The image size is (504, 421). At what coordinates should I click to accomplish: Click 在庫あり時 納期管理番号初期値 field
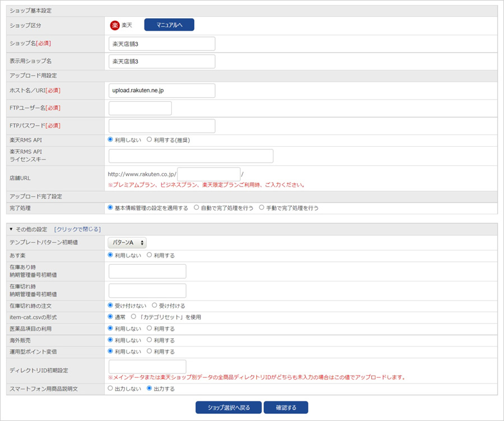coord(147,271)
